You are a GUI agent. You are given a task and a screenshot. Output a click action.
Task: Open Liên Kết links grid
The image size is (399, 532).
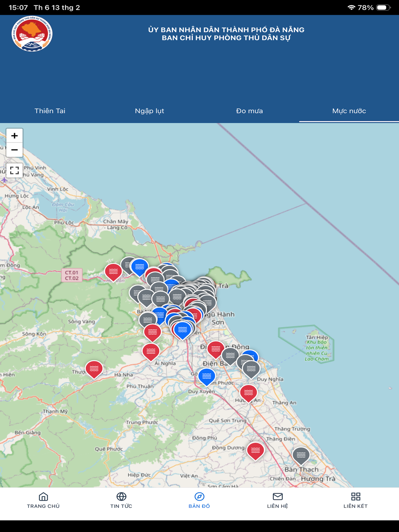point(356,500)
